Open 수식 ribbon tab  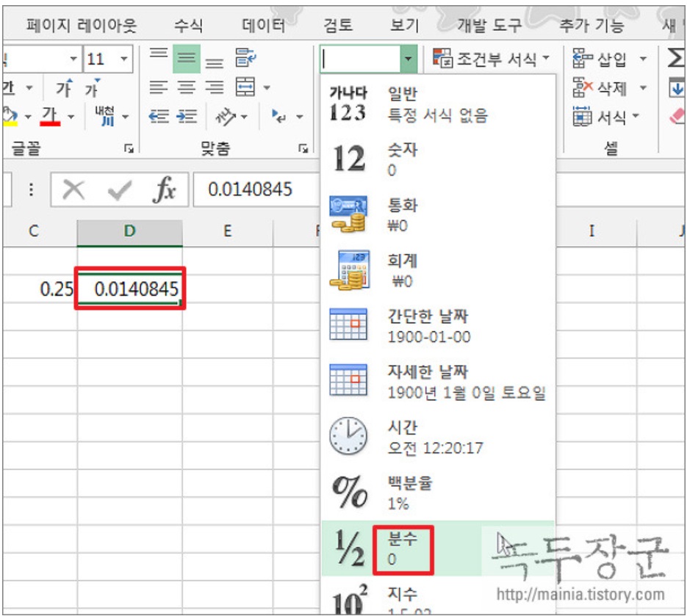[188, 26]
